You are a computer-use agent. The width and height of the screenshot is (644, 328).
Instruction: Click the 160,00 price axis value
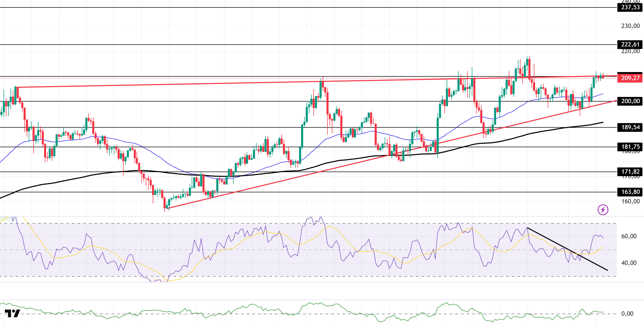630,202
